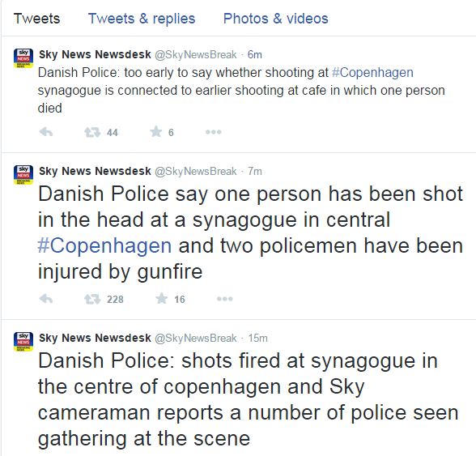Screen dimensions: 476x456
Task: Favorite the tweet with 16 stars
Action: pyautogui.click(x=162, y=298)
